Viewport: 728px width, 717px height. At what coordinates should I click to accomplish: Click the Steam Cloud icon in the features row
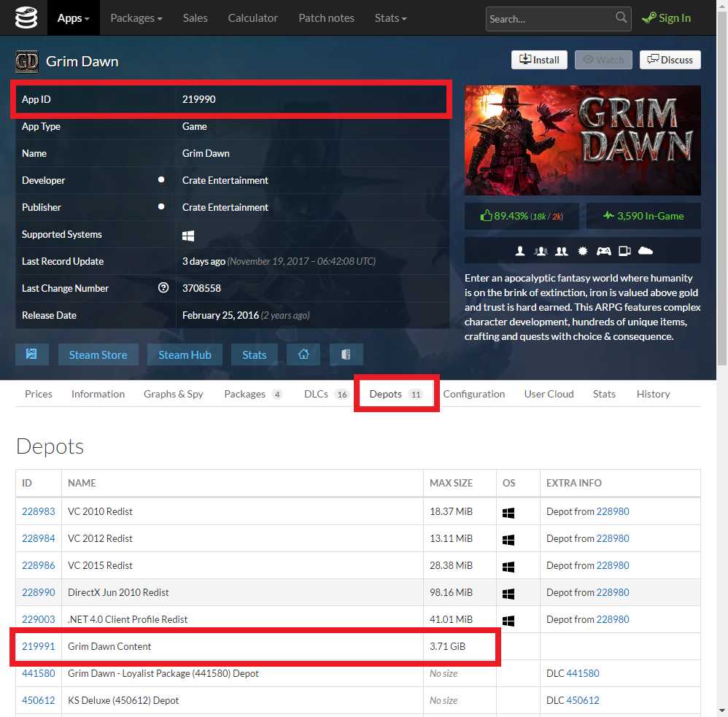point(645,251)
